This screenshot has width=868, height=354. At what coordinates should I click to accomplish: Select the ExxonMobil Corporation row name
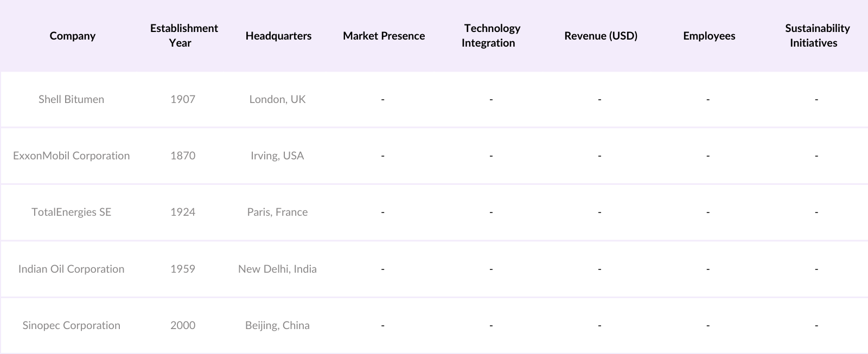pos(71,156)
